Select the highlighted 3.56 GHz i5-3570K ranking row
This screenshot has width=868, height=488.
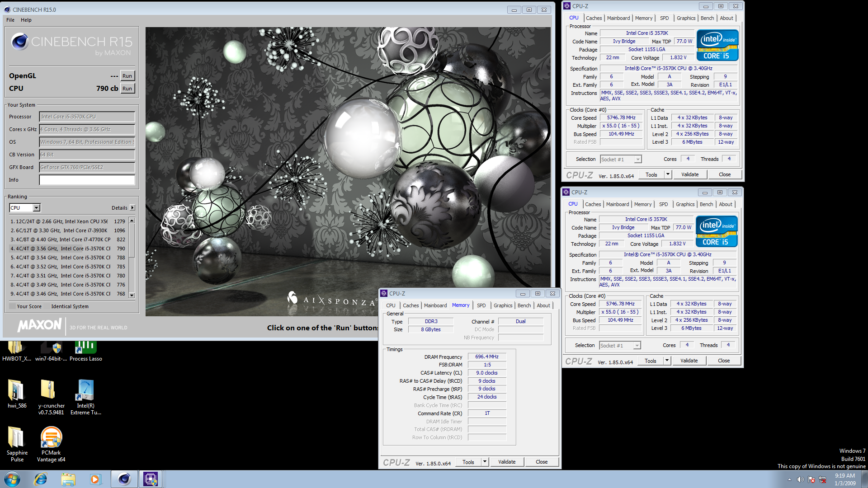coord(68,249)
